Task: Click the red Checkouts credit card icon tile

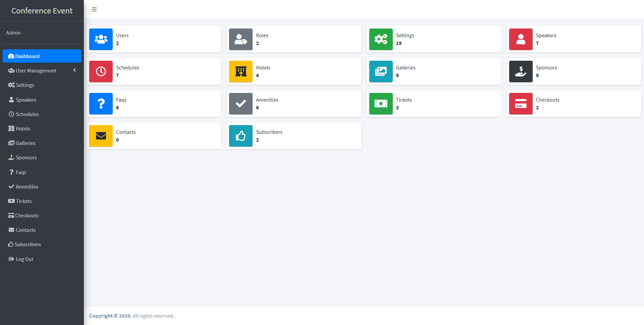Action: click(521, 104)
